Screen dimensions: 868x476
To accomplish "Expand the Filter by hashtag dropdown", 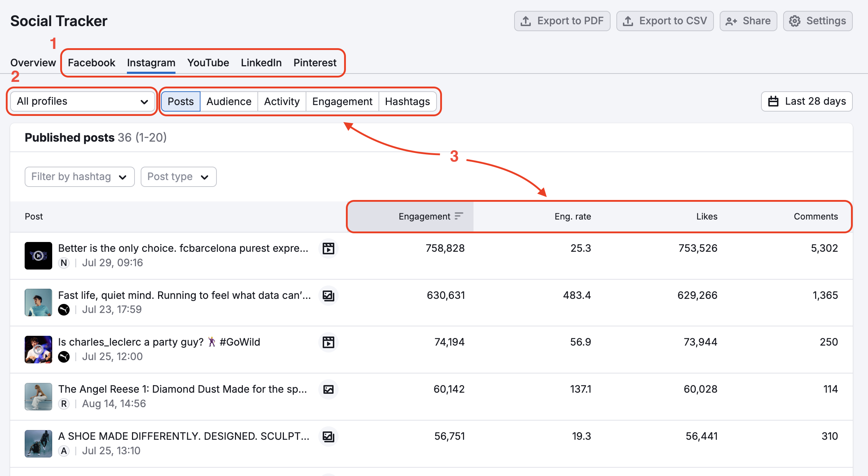I will pos(79,177).
